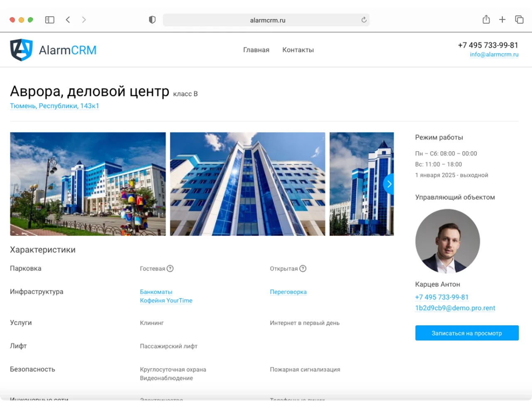Image resolution: width=532 pixels, height=408 pixels.
Task: Advance the photo gallery to next image
Action: pyautogui.click(x=389, y=184)
